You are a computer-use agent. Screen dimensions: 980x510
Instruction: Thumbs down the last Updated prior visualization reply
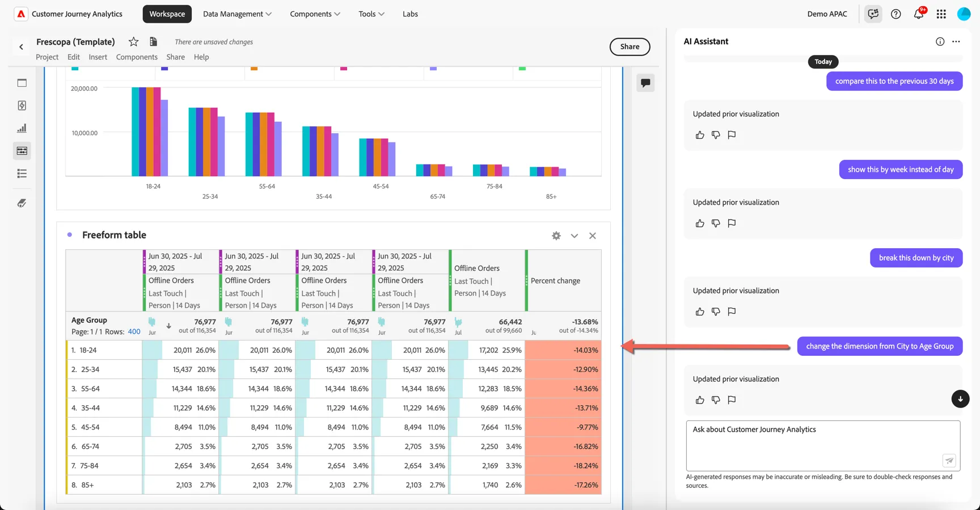716,400
